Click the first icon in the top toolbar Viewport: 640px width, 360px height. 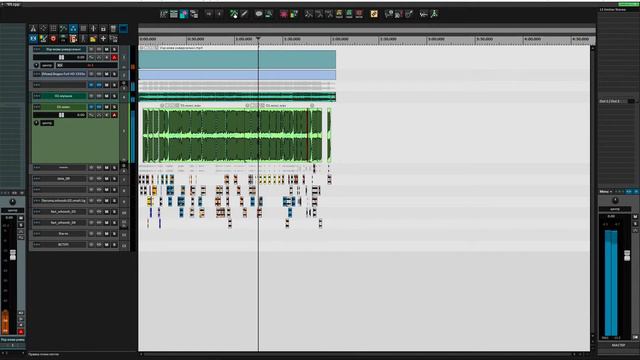164,14
